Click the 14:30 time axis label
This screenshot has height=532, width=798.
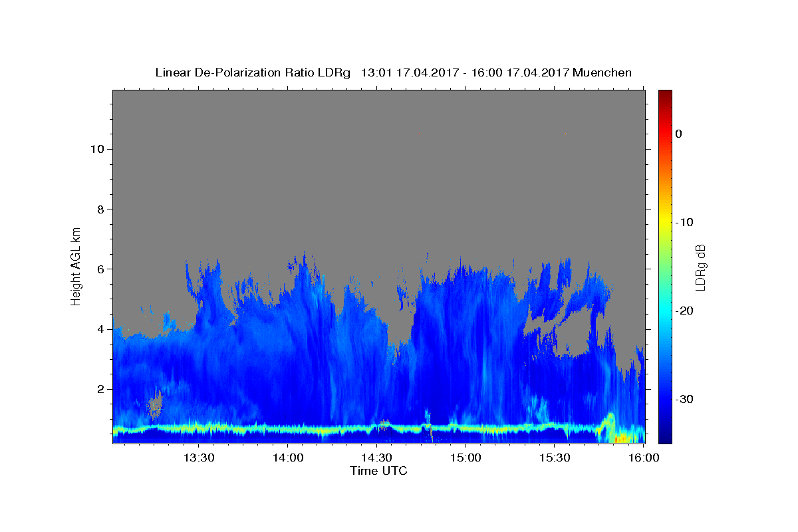pos(376,458)
